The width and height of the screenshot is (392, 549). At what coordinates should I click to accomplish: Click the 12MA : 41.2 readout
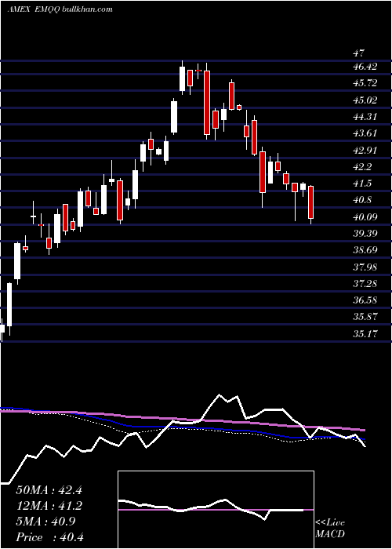[x=49, y=506]
